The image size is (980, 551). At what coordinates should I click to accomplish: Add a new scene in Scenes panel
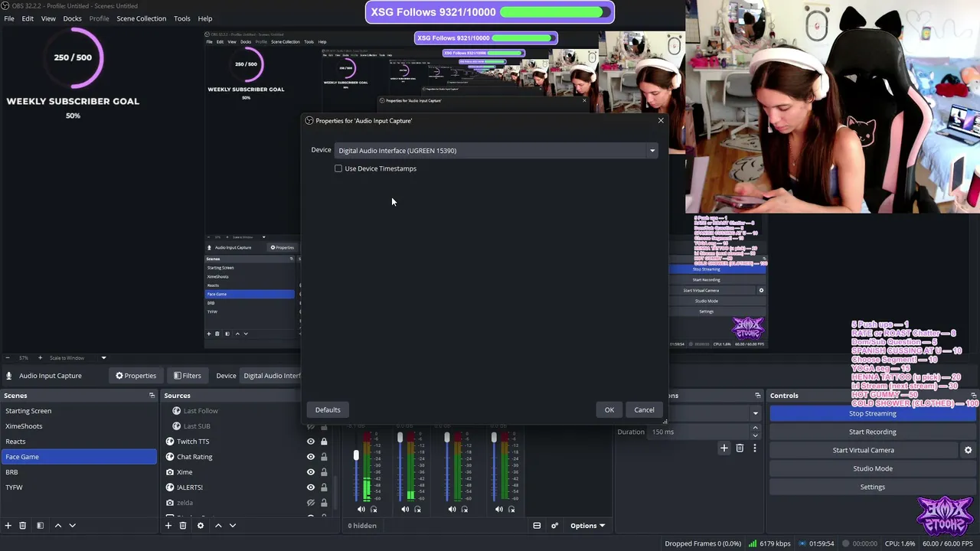click(8, 526)
